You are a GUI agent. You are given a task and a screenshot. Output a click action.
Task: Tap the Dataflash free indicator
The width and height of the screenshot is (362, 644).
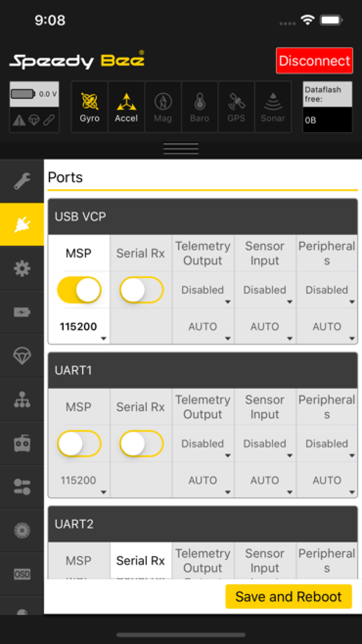pyautogui.click(x=327, y=107)
